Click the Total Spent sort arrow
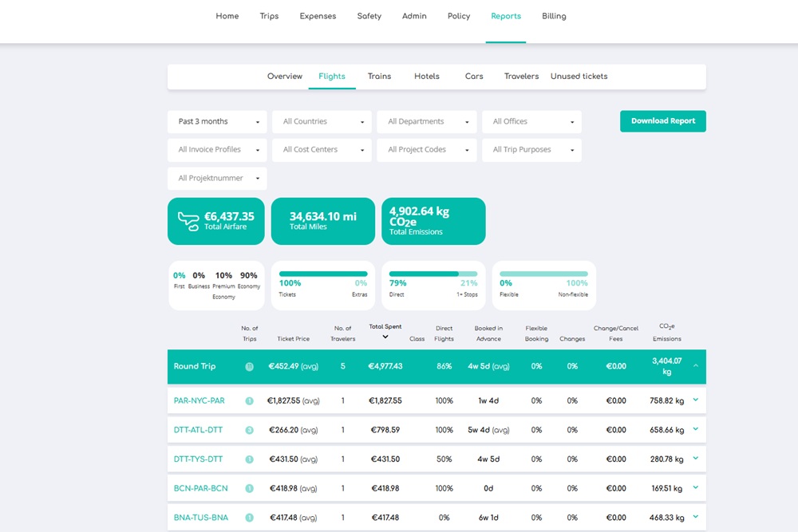 point(385,337)
